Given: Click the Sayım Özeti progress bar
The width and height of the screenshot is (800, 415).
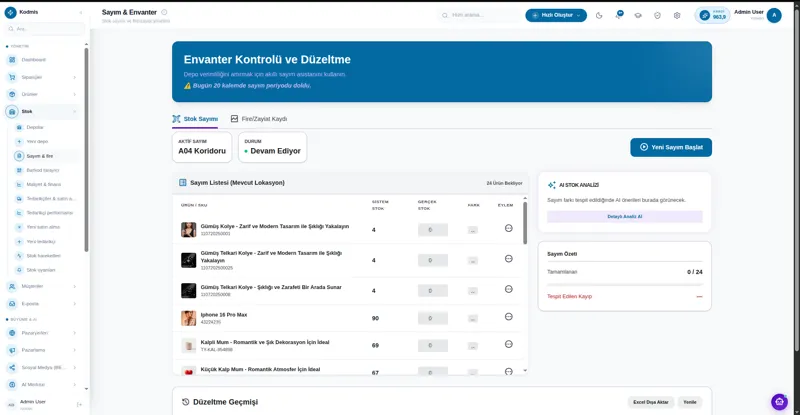Looking at the screenshot, I should click(624, 284).
